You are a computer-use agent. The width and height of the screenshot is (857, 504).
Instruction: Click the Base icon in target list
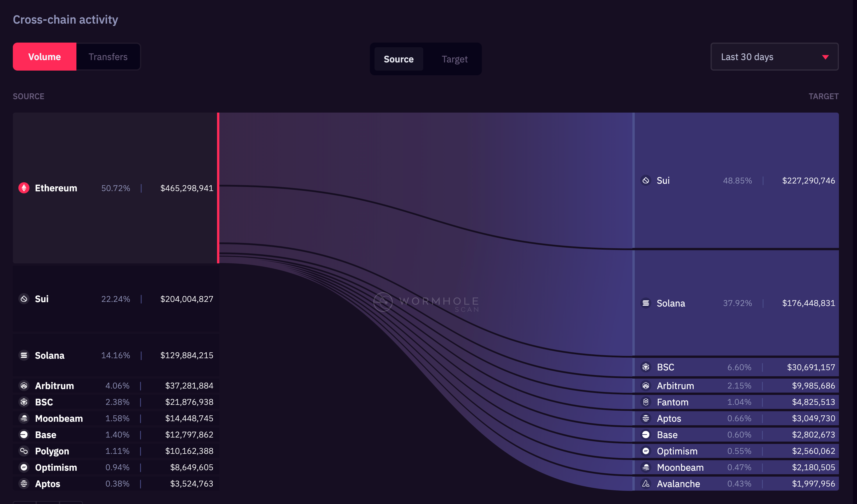click(646, 435)
